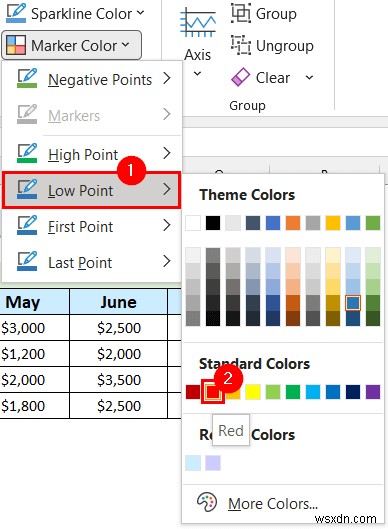Select the June cell showing $3,500
Viewport: 388px width, 529px height.
[118, 380]
